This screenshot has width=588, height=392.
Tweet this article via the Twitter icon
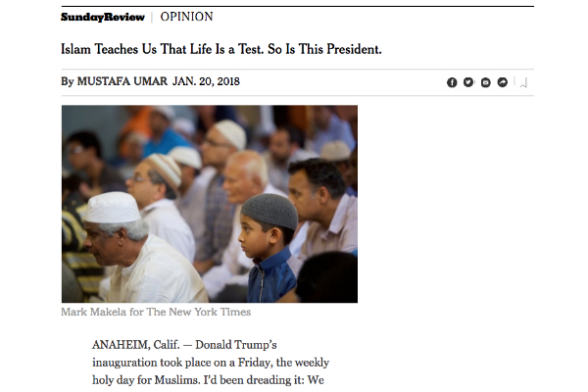click(468, 82)
